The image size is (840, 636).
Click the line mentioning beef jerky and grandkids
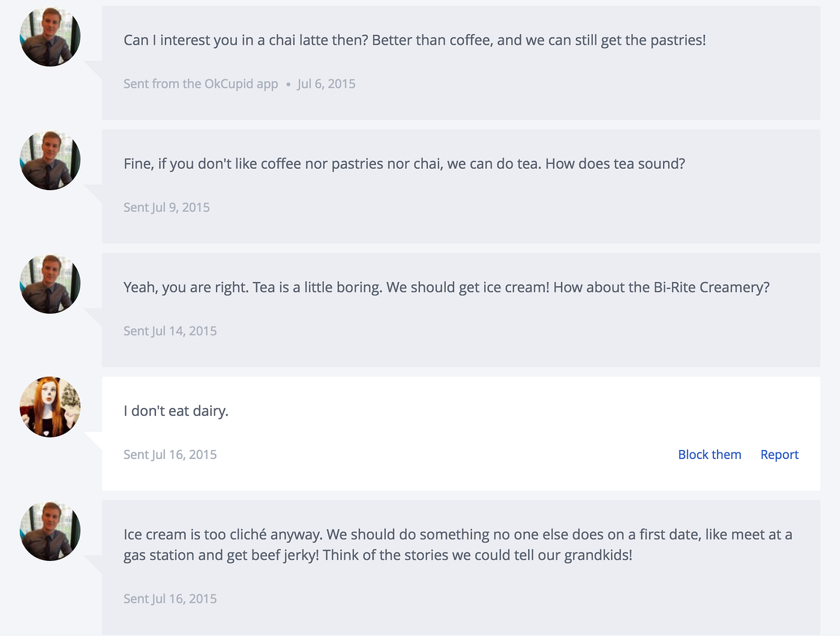[x=377, y=555]
